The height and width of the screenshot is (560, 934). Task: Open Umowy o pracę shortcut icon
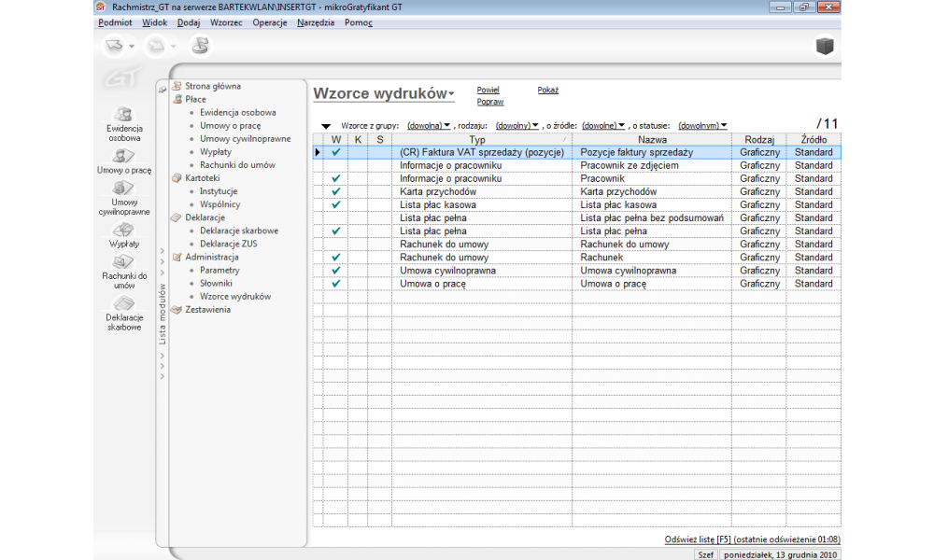(x=124, y=161)
